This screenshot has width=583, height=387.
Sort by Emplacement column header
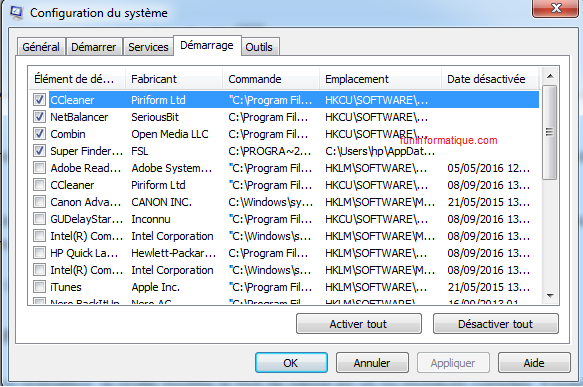380,79
